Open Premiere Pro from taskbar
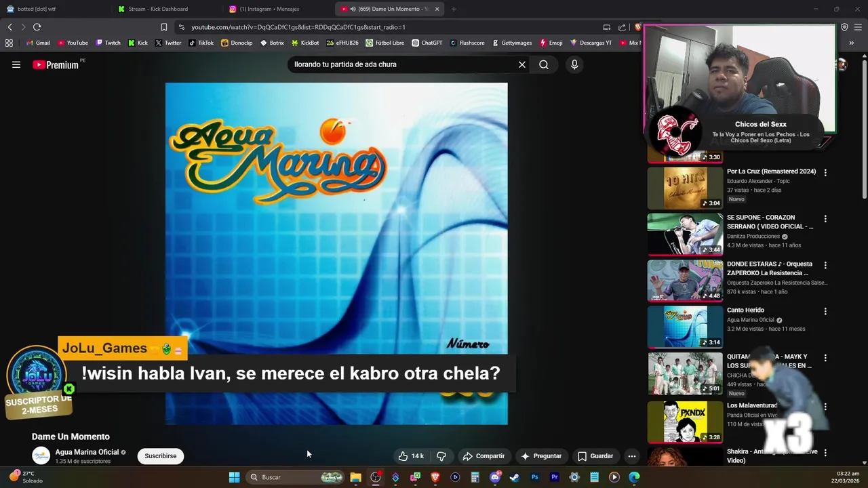The width and height of the screenshot is (868, 488). coord(555,477)
